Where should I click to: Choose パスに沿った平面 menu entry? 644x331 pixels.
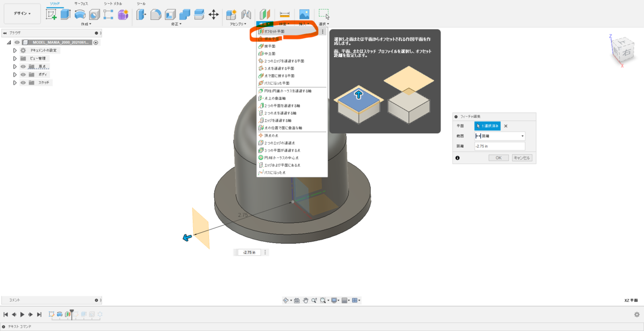[292, 83]
